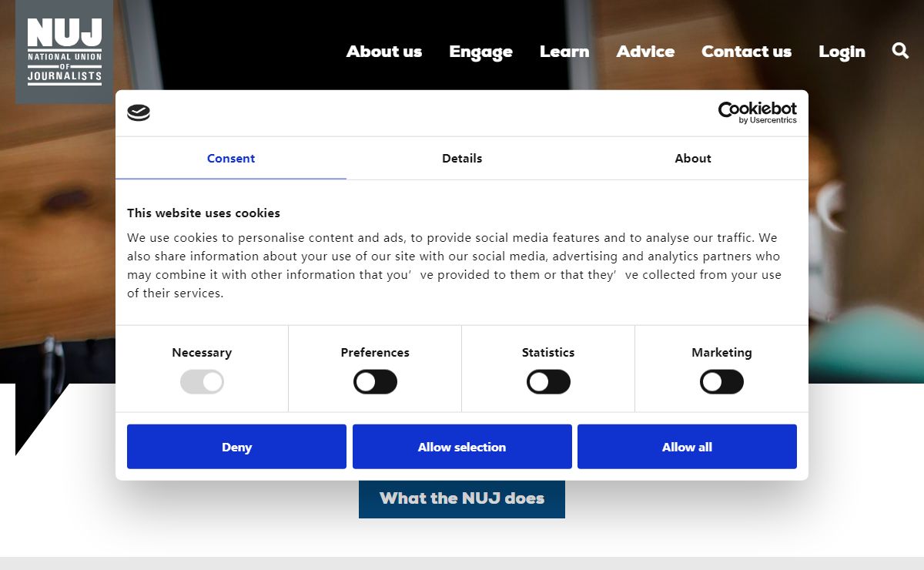Click the Cookiebot by Usercentrics logo
Image resolution: width=924 pixels, height=570 pixels.
pos(757,112)
